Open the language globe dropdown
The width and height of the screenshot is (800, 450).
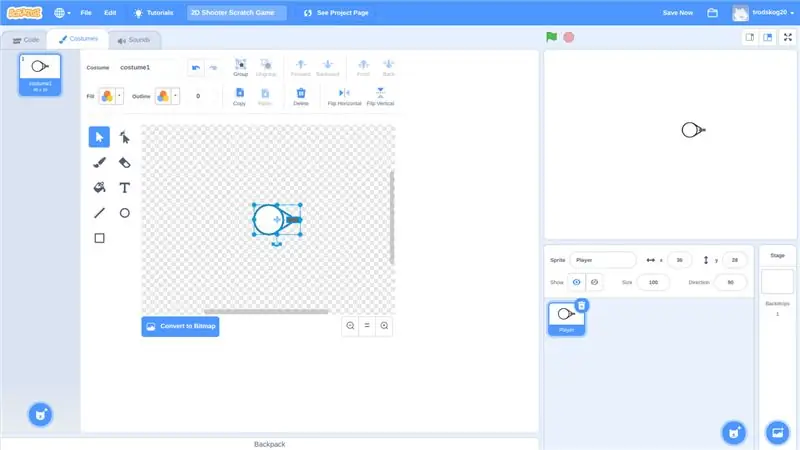coord(62,13)
